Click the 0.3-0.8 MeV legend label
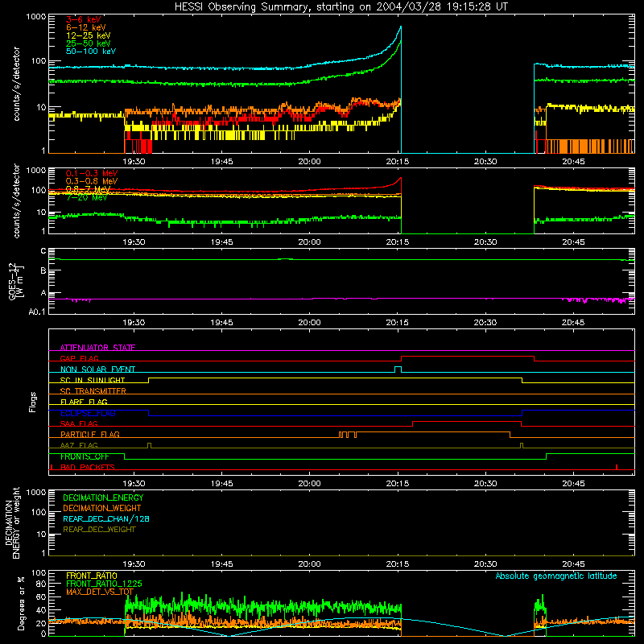 click(92, 181)
